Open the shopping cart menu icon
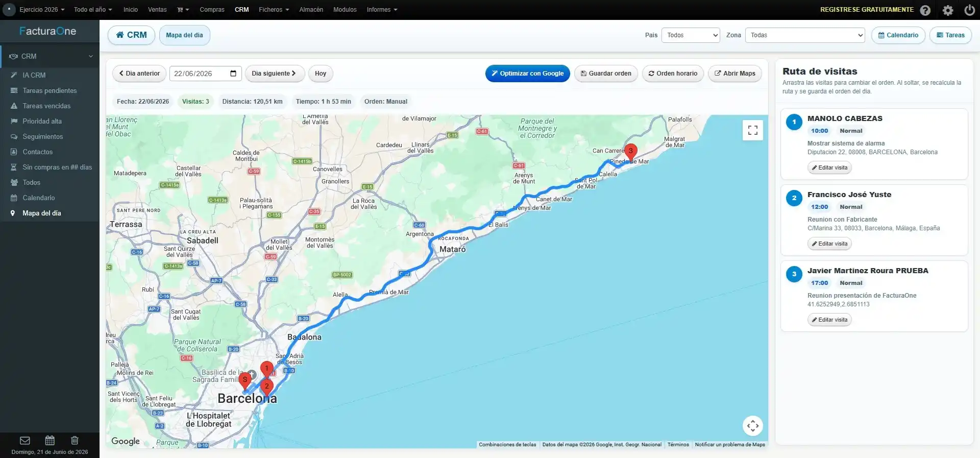This screenshot has height=458, width=980. [183, 10]
